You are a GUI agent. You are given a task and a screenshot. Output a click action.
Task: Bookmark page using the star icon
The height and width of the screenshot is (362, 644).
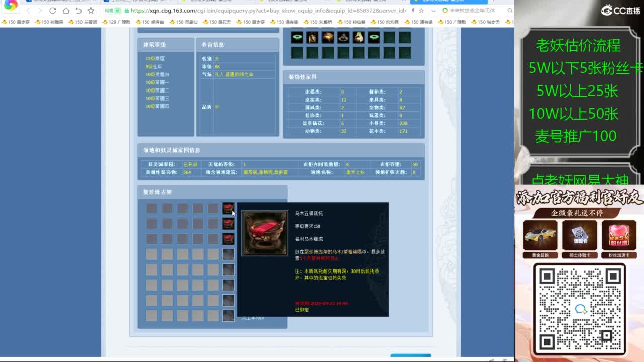click(91, 11)
